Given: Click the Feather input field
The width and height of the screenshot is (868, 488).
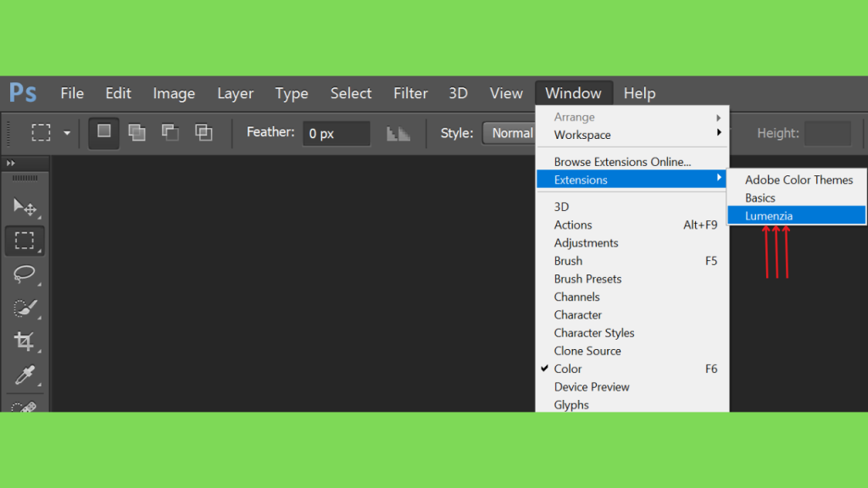Looking at the screenshot, I should (336, 133).
